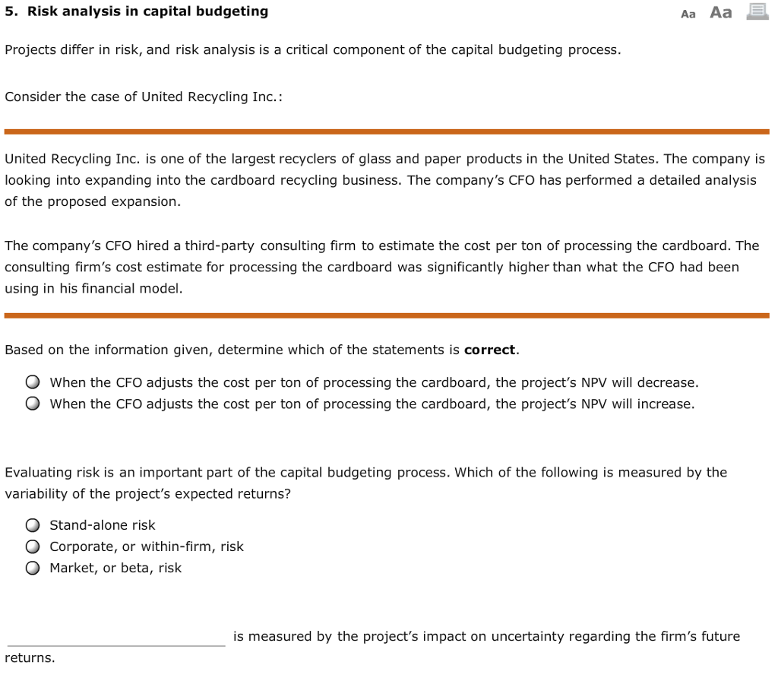Click the question 5 heading
This screenshot has height=700, width=778.
(x=137, y=11)
